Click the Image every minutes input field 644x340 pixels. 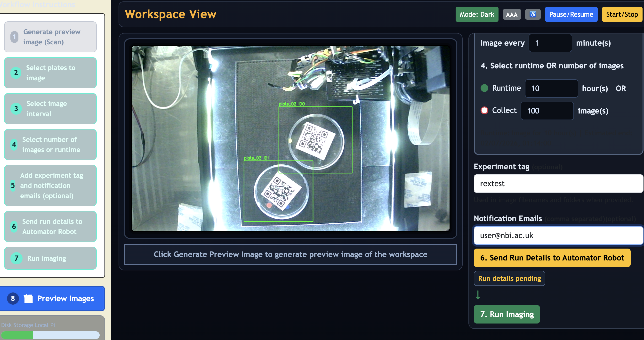tap(550, 43)
